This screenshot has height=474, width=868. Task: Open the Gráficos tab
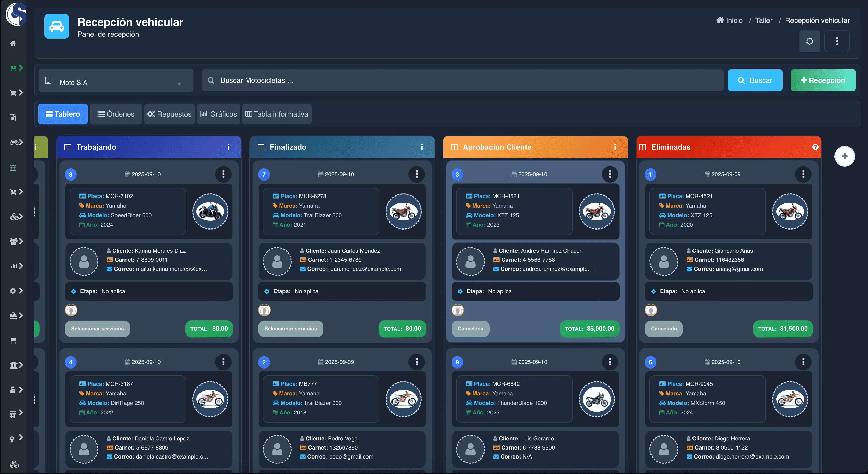click(218, 114)
